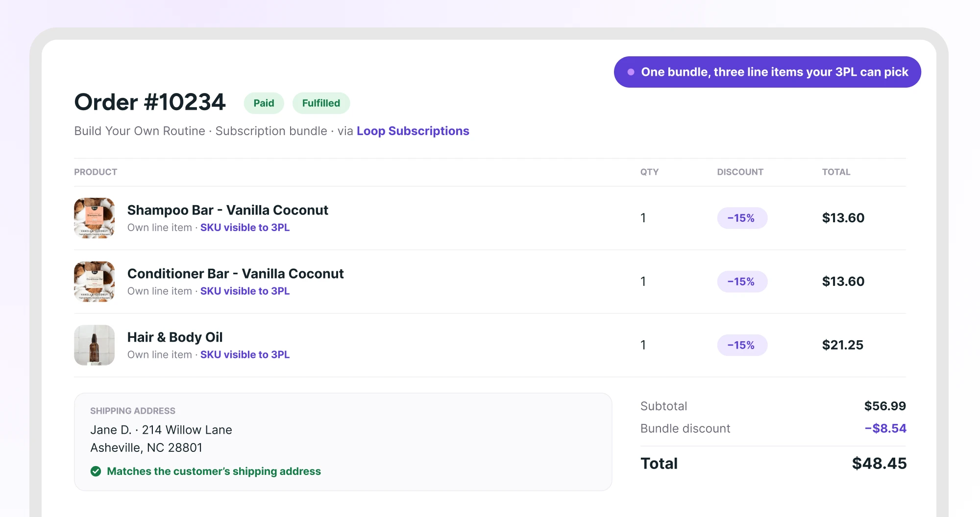Click the Paid status badge
980x517 pixels.
coord(264,103)
